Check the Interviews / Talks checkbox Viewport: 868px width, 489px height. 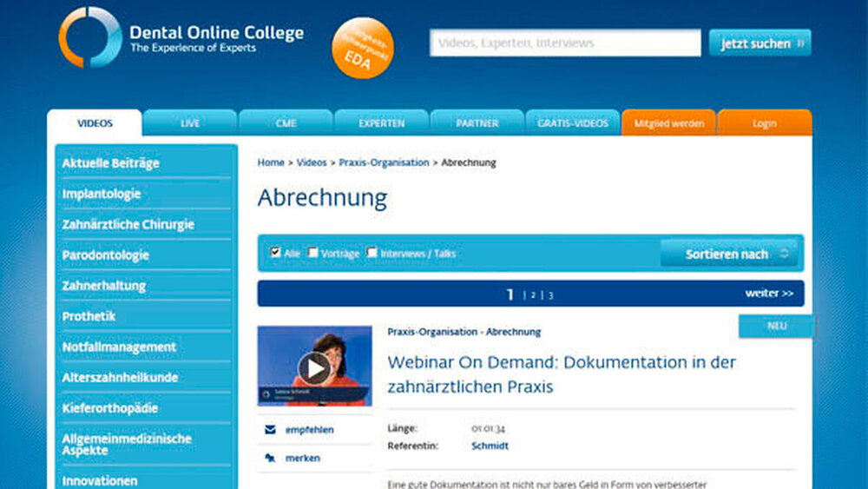coord(372,253)
